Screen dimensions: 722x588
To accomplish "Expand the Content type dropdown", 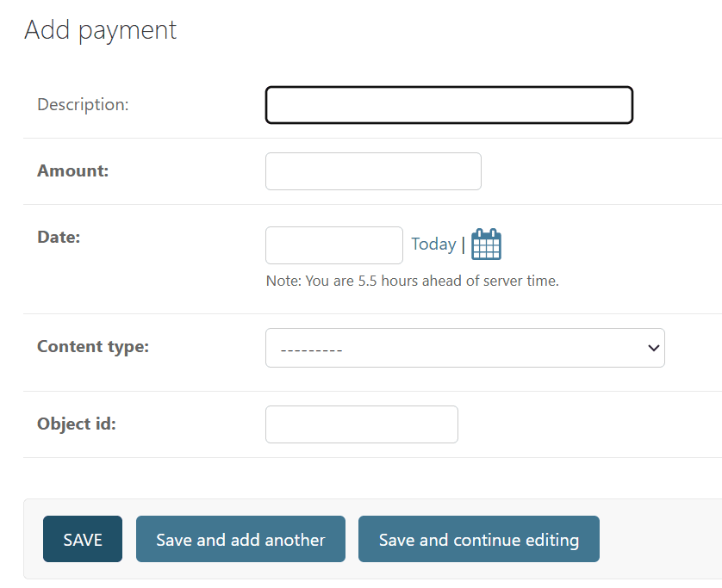I will 464,348.
